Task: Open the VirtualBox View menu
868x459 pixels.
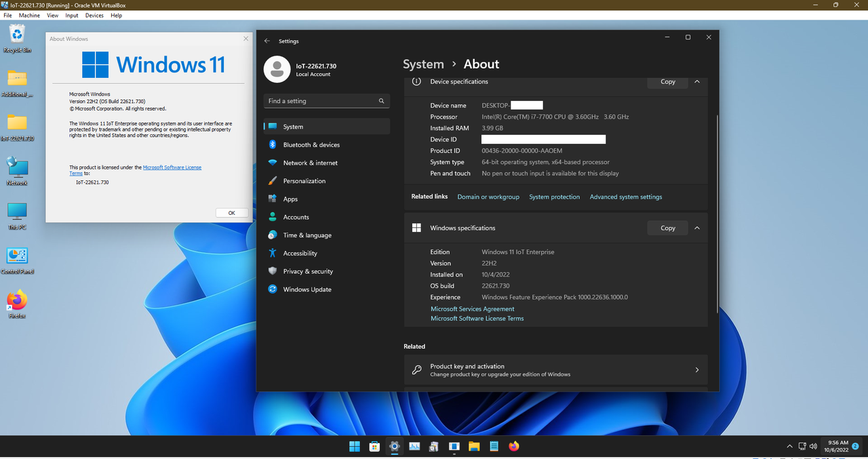Action: coord(52,15)
